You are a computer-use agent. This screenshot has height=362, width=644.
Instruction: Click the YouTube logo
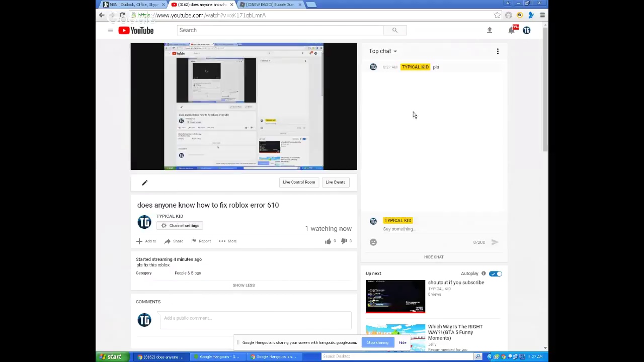click(136, 31)
